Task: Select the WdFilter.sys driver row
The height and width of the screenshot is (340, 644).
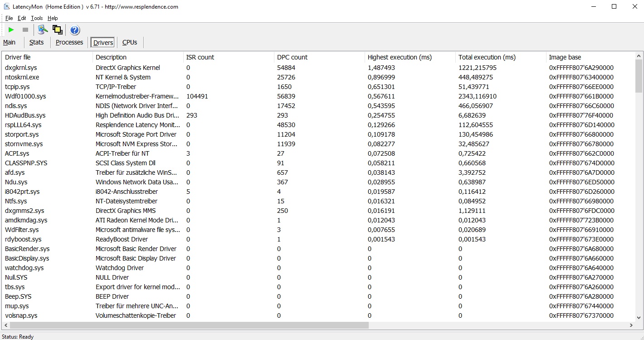Action: (x=318, y=230)
